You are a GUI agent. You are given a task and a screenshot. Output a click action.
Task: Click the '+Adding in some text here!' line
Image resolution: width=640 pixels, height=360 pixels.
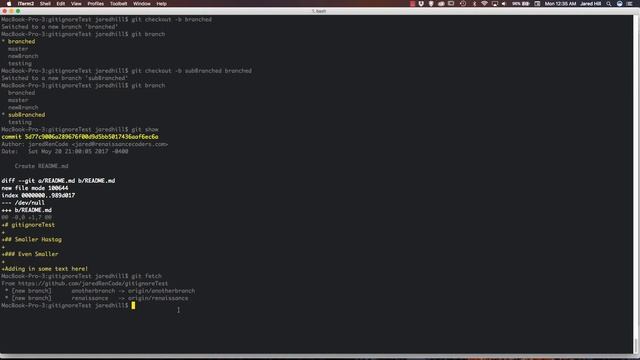click(x=44, y=269)
